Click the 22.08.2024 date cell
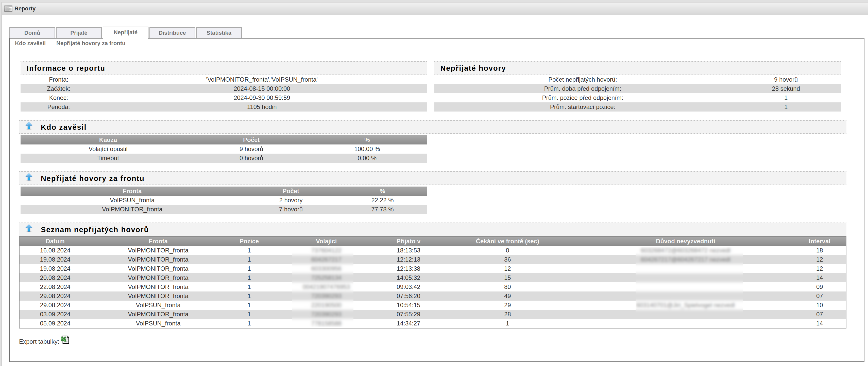This screenshot has height=366, width=868. point(55,286)
